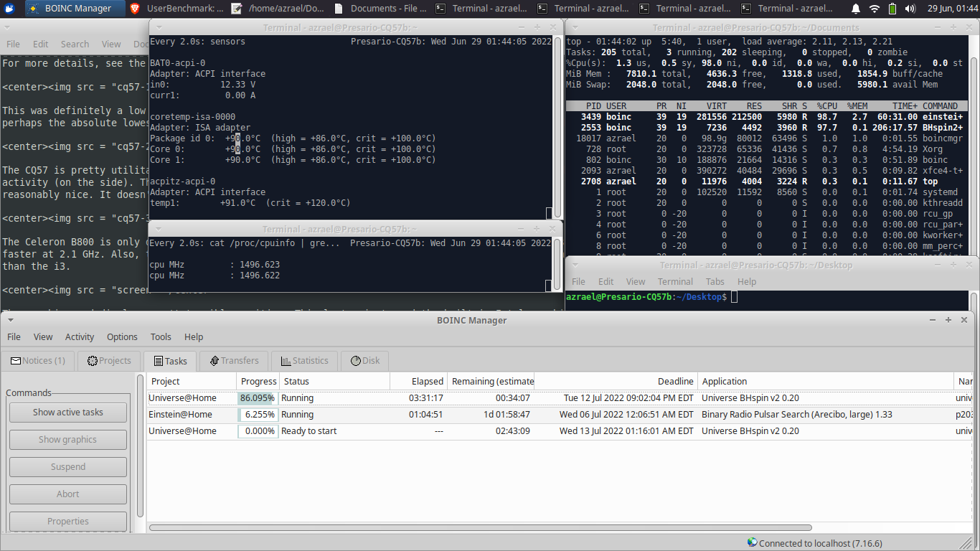Open Search menu in the text editor window
980x551 pixels.
click(75, 44)
